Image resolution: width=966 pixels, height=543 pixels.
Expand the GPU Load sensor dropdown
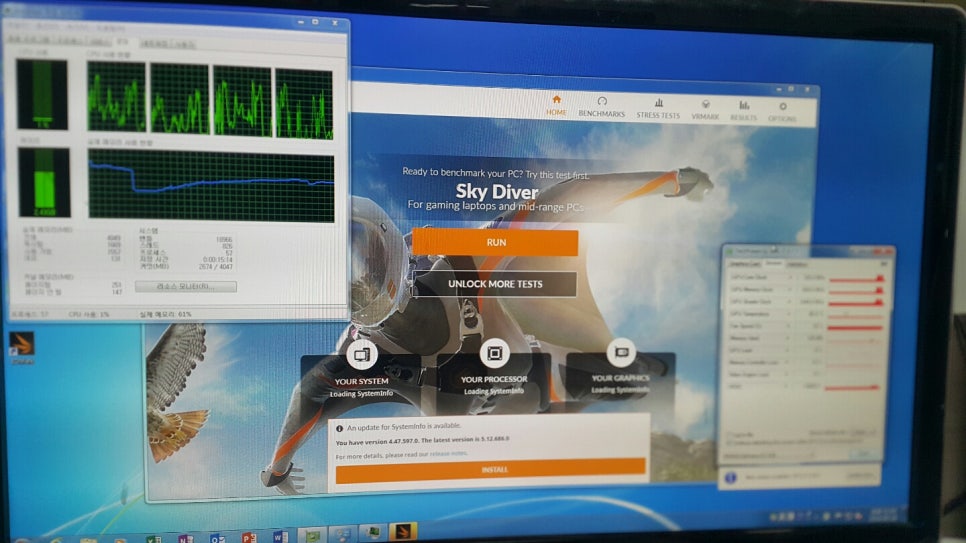click(787, 350)
